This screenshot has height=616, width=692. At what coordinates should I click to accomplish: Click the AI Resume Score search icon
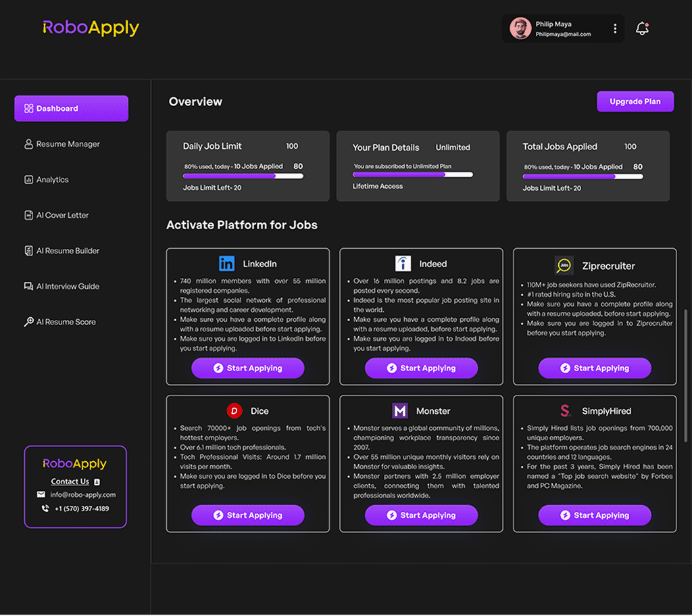(28, 322)
